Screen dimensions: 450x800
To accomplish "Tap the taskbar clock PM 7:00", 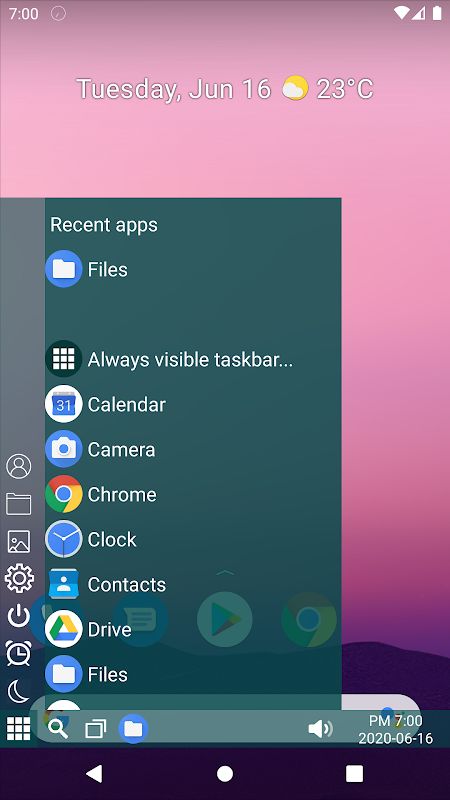I will click(x=396, y=720).
